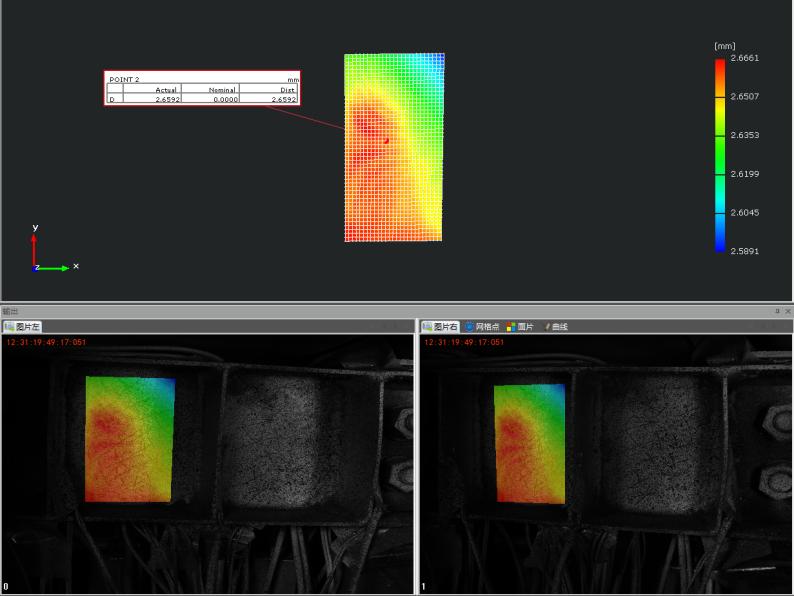Click the strain color overlay in left image
794x596 pixels.
click(129, 440)
